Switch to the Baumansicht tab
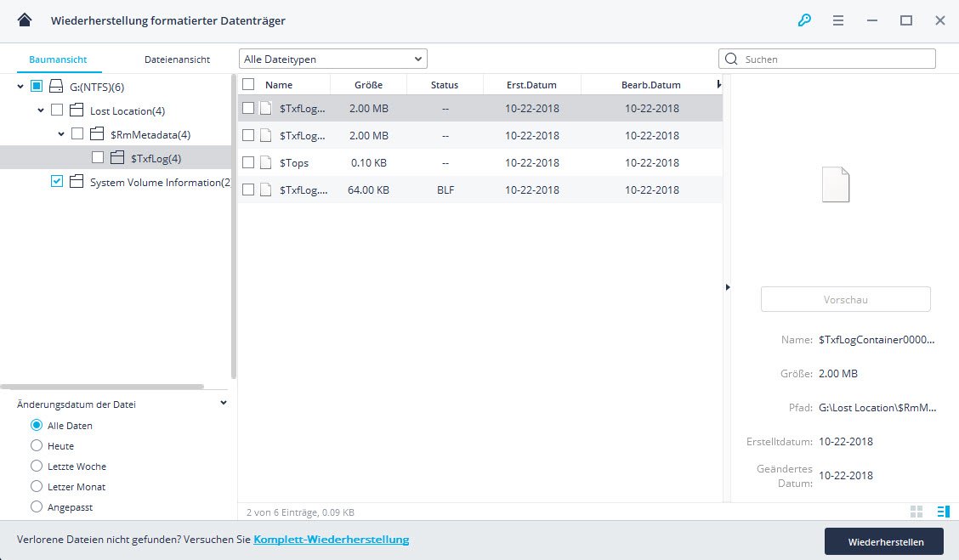The image size is (959, 560). point(58,59)
